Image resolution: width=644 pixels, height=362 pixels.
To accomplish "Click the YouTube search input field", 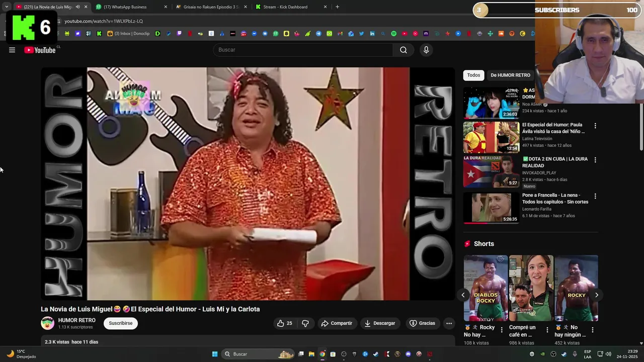I will [x=303, y=50].
